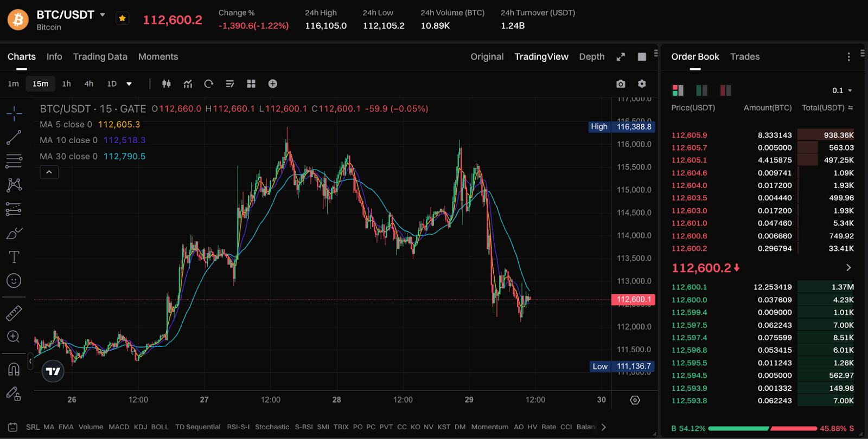Collapse the MA indicator legend
Image resolution: width=868 pixels, height=439 pixels.
coord(49,172)
